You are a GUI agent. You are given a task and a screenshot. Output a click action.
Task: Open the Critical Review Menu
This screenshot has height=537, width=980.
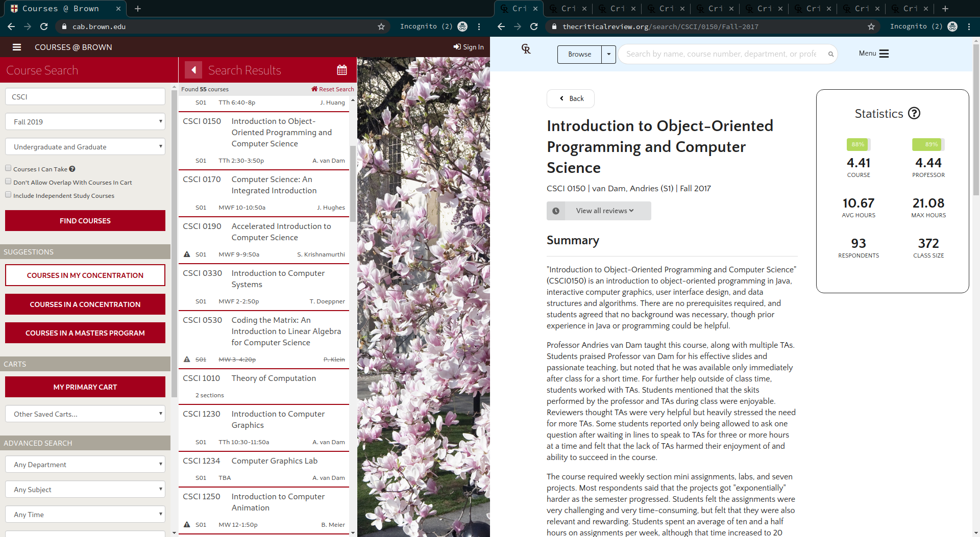[873, 54]
